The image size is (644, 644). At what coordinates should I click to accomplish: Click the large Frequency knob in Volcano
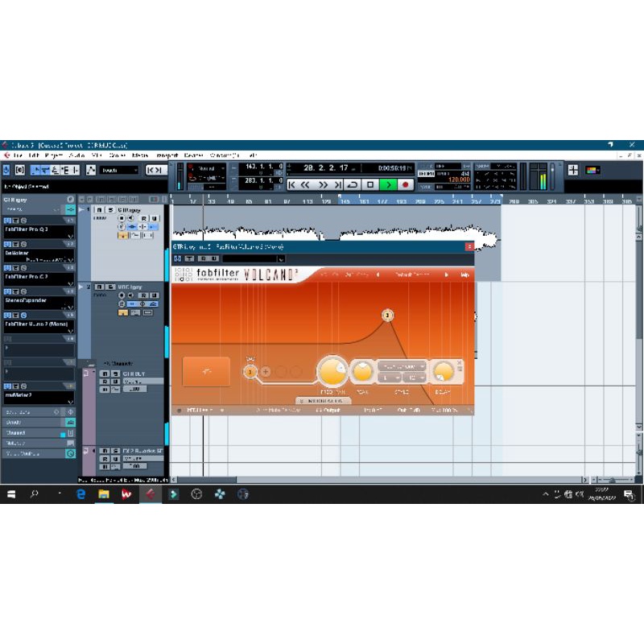click(x=332, y=371)
